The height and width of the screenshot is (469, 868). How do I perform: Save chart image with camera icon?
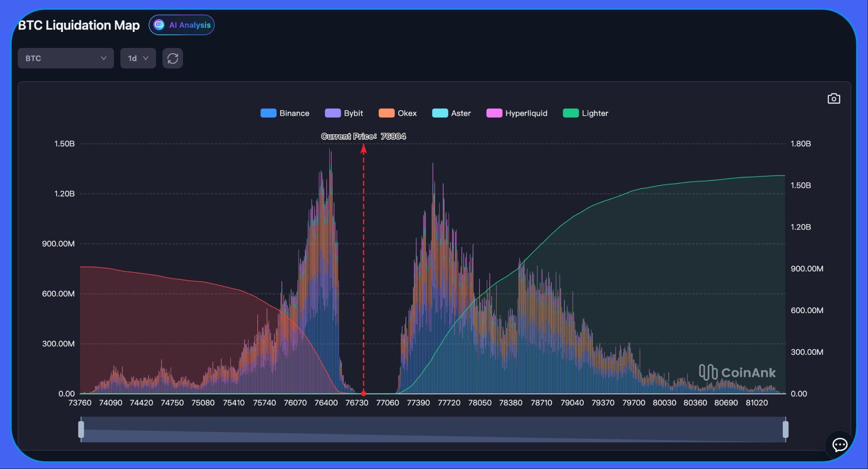pyautogui.click(x=834, y=98)
